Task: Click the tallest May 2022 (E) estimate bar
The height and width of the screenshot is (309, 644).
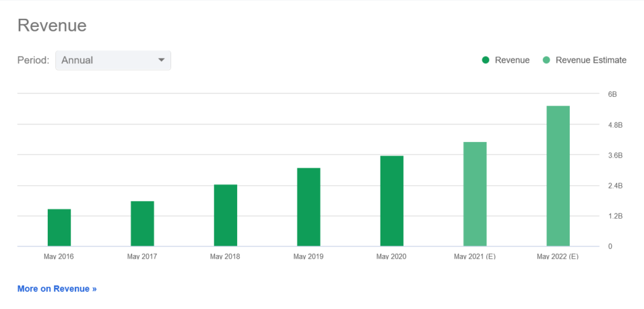Action: coord(558,176)
